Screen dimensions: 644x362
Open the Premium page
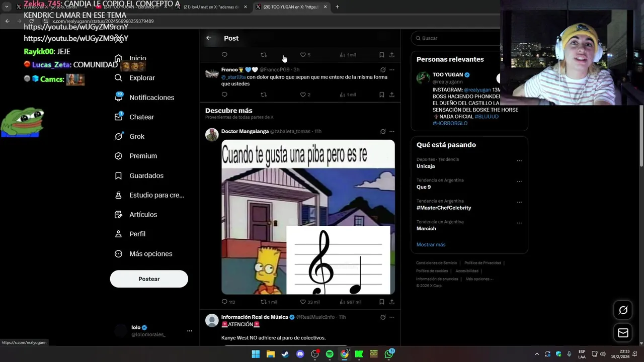pyautogui.click(x=135, y=156)
